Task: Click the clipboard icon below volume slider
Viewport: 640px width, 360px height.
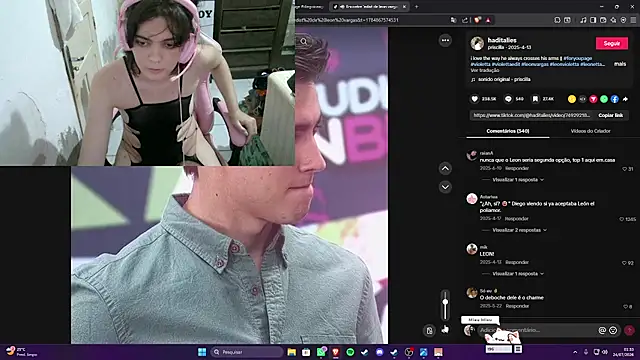Action: coord(429,331)
